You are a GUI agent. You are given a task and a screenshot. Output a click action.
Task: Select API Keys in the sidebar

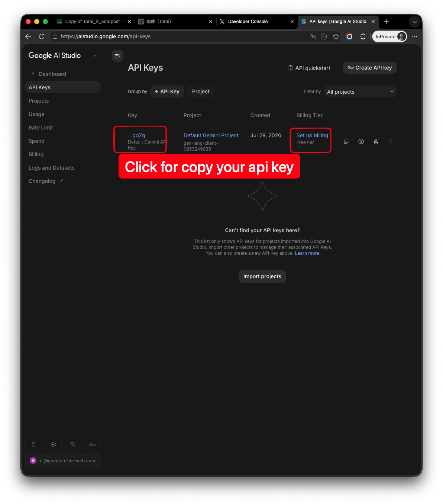tap(63, 87)
